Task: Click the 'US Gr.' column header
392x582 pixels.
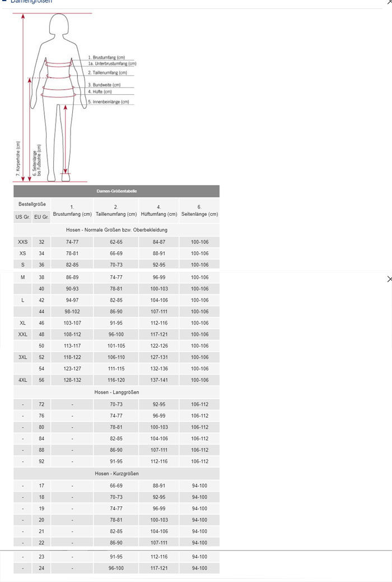Action: [22, 217]
